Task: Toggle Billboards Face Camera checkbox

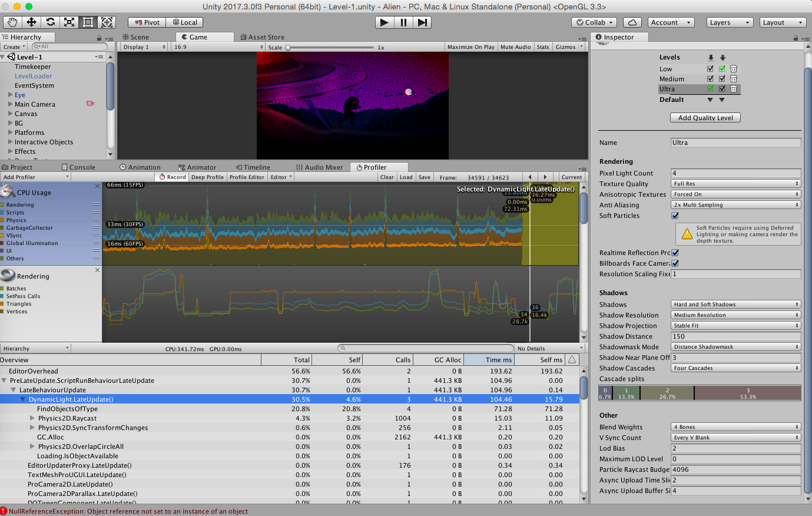Action: click(675, 263)
